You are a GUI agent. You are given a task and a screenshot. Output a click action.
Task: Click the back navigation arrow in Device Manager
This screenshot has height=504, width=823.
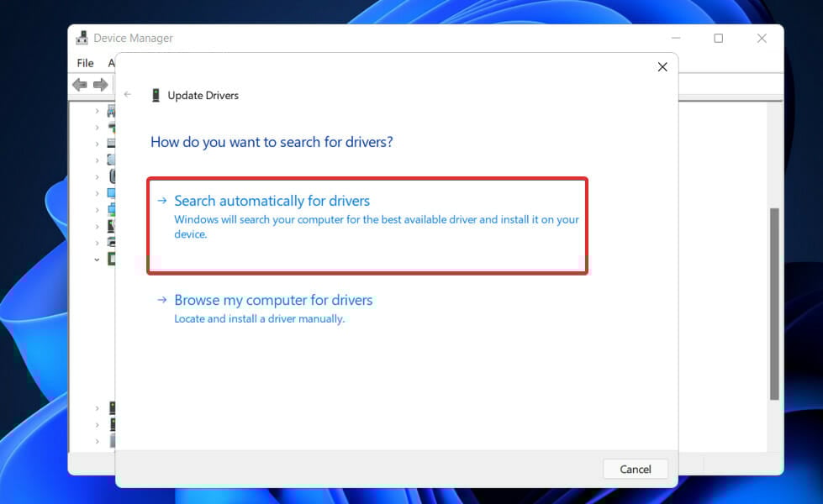[x=78, y=84]
